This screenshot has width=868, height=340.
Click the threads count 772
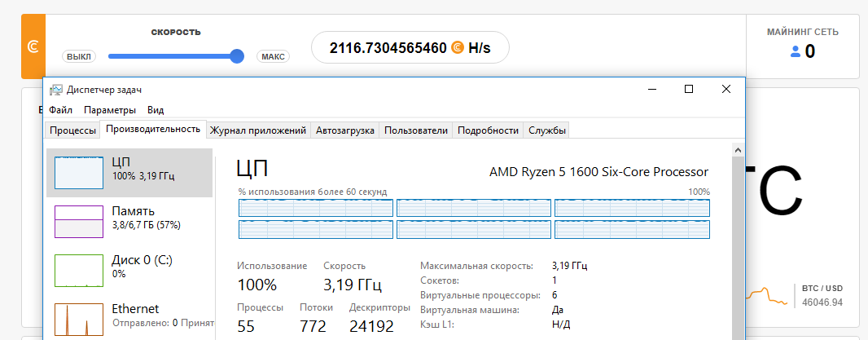point(313,327)
